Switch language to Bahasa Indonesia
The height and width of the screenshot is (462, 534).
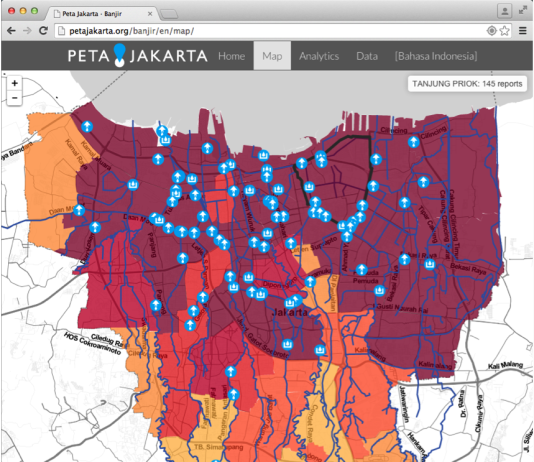tap(436, 56)
